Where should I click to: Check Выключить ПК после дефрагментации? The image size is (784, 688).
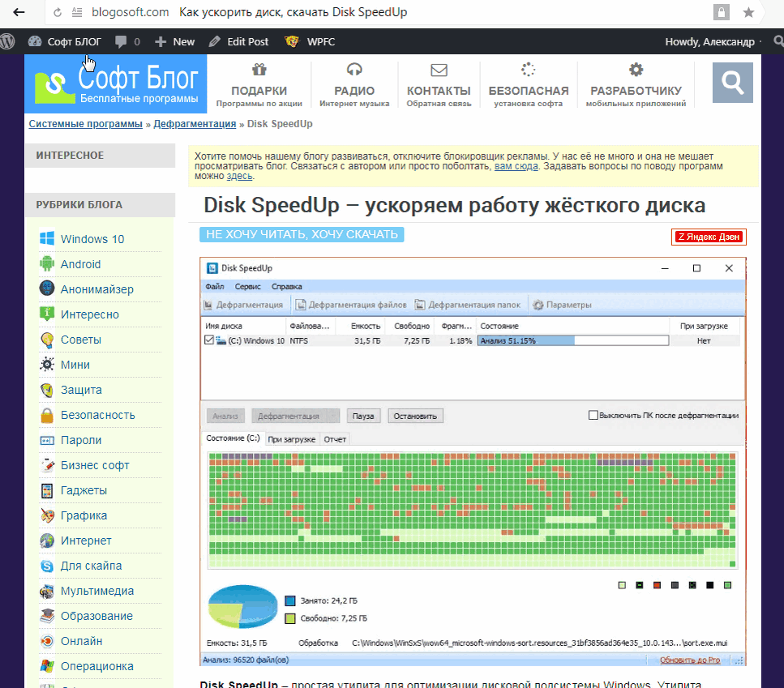coord(593,415)
